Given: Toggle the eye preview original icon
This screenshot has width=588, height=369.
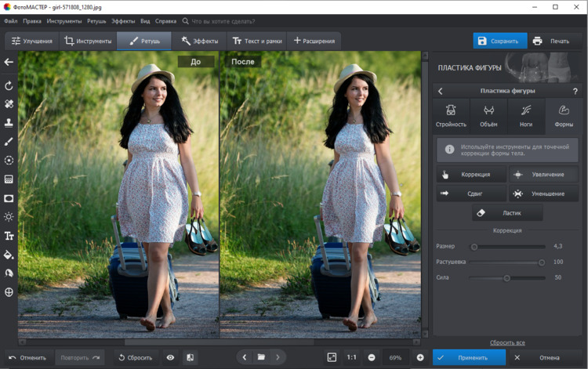Looking at the screenshot, I should [170, 357].
